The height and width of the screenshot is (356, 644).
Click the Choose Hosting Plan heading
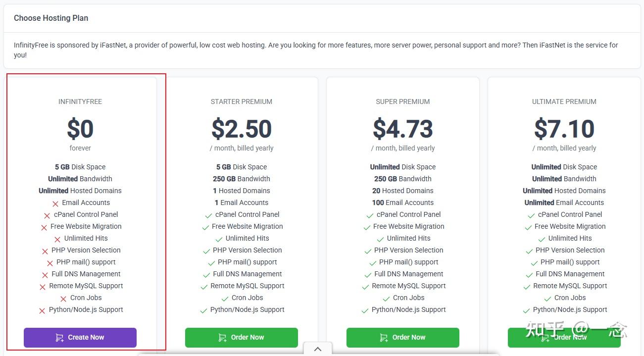tap(51, 18)
